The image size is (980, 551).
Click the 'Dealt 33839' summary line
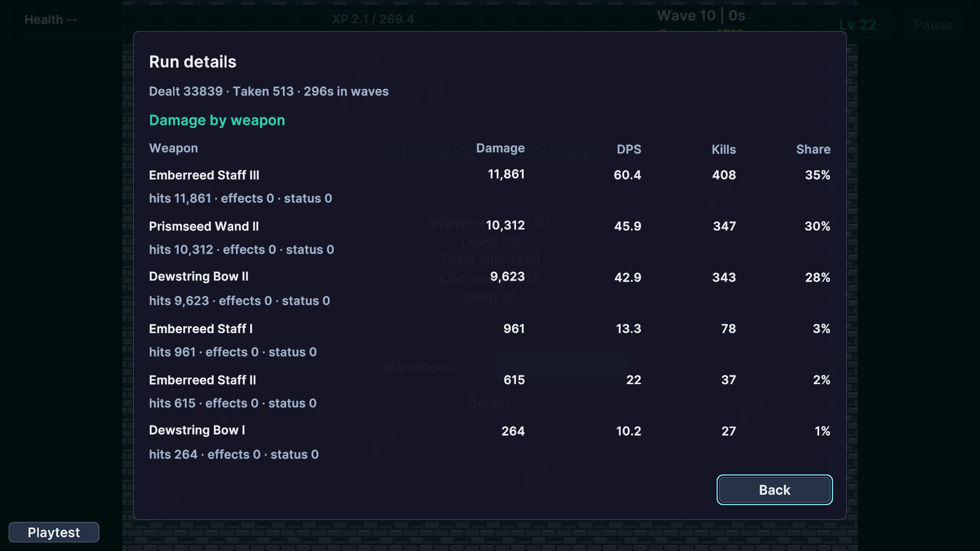click(x=269, y=91)
